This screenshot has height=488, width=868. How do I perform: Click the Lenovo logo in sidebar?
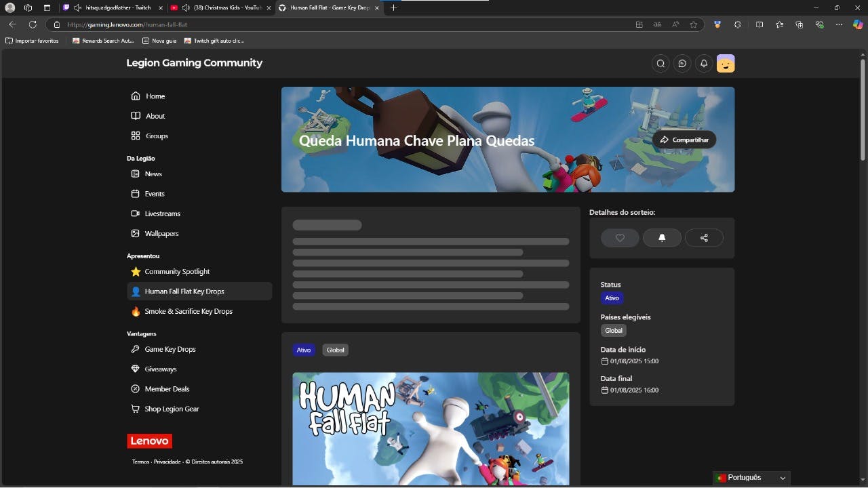pos(149,441)
